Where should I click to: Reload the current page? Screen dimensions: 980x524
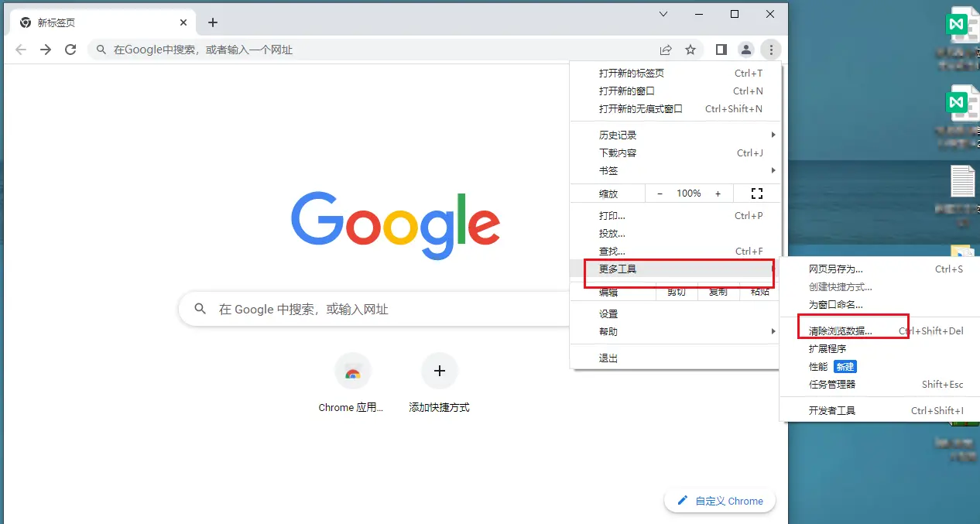click(x=70, y=49)
